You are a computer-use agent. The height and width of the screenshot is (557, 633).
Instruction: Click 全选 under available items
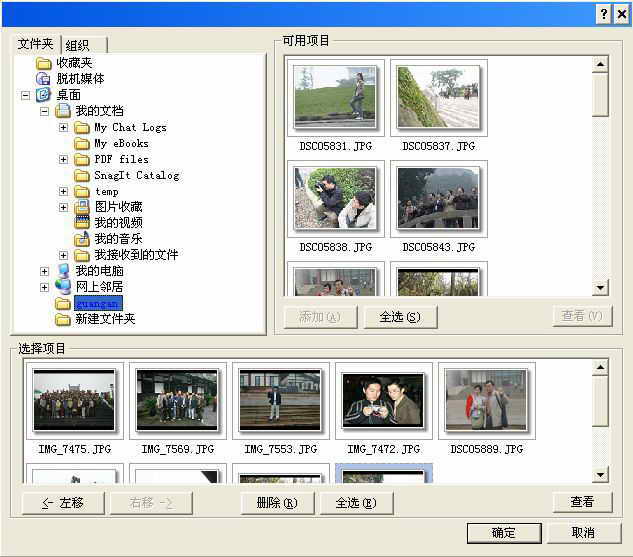click(x=393, y=317)
